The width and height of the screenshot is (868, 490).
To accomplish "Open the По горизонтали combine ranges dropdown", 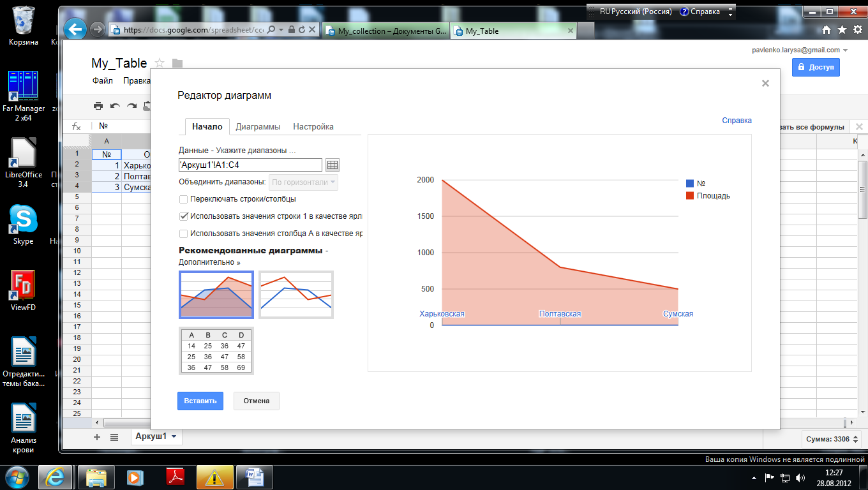I will click(304, 182).
